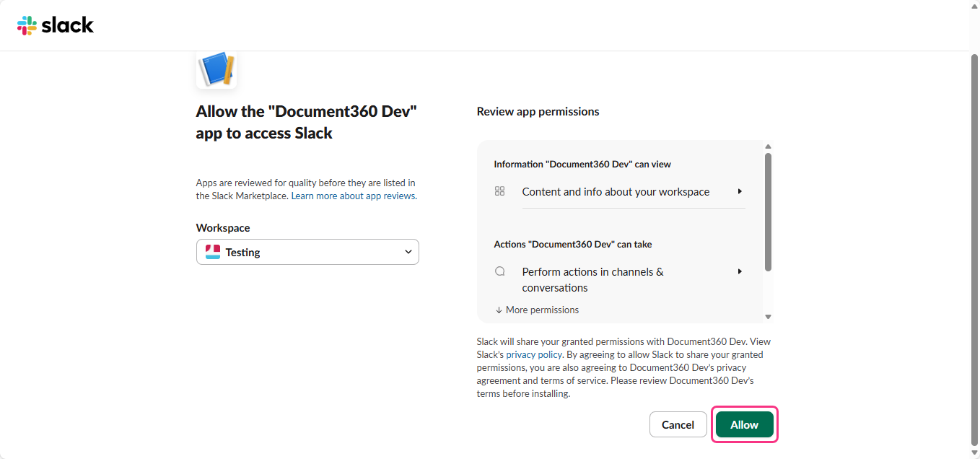The width and height of the screenshot is (980, 459).
Task: Expand the arrow for Content and info row
Action: click(740, 191)
